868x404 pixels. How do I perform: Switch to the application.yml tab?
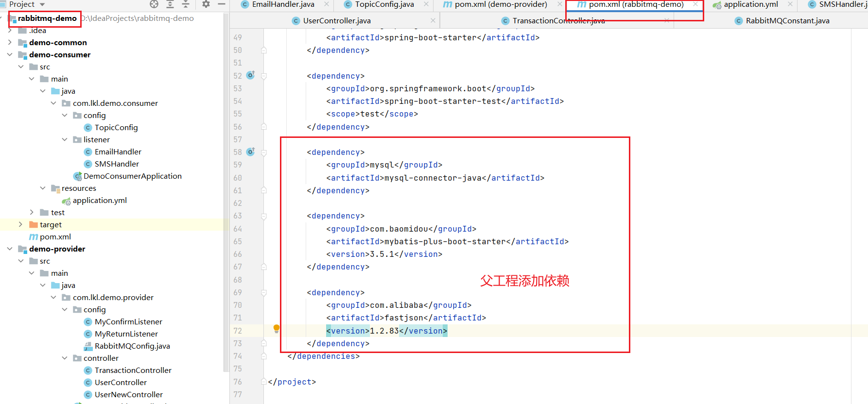(750, 4)
